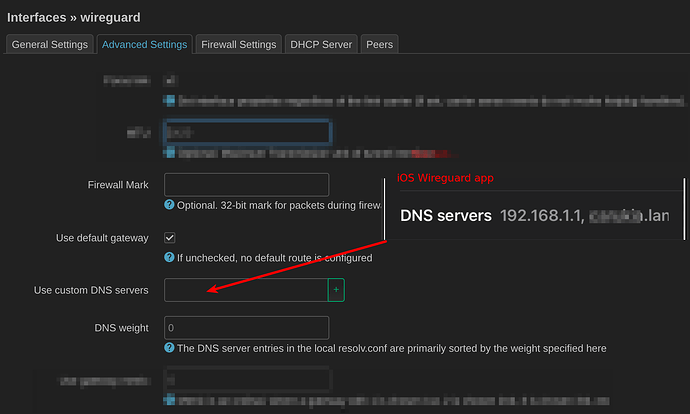This screenshot has height=414, width=690.
Task: Click the 'Use default gateway' label
Action: 102,238
